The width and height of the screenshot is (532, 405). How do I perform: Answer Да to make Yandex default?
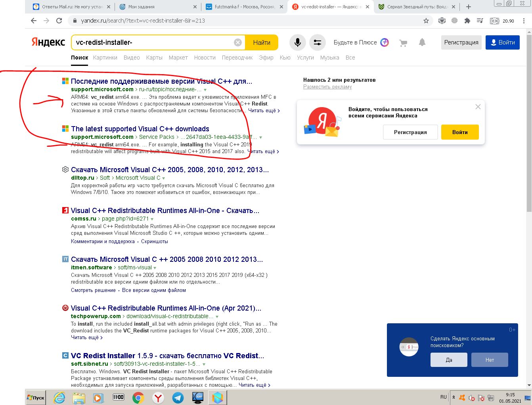click(449, 360)
